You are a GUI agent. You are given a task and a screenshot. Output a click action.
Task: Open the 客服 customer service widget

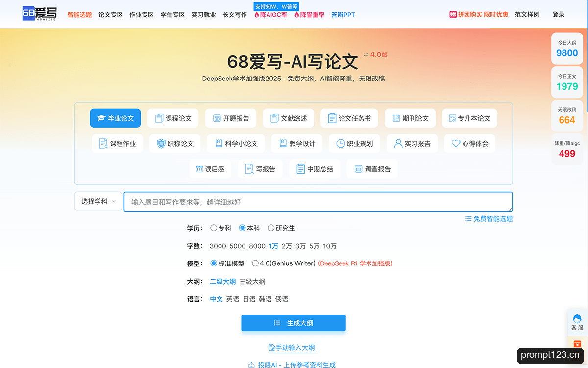pos(577,322)
